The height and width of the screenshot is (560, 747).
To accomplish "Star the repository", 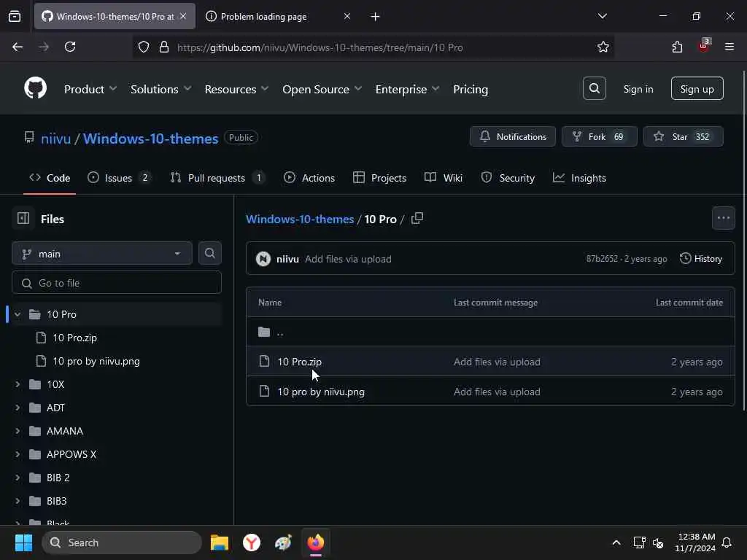I will point(683,136).
